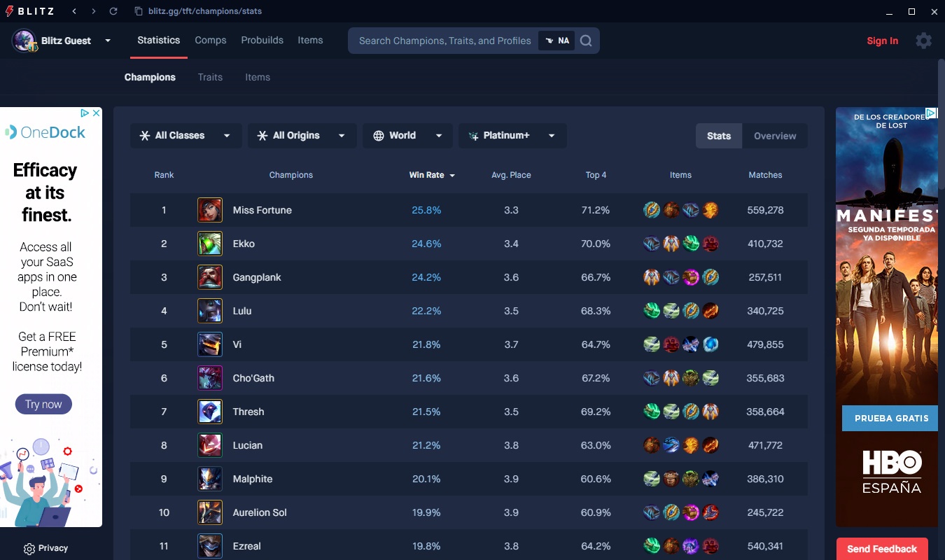The image size is (945, 560).
Task: Toggle the NA region selector
Action: point(557,41)
